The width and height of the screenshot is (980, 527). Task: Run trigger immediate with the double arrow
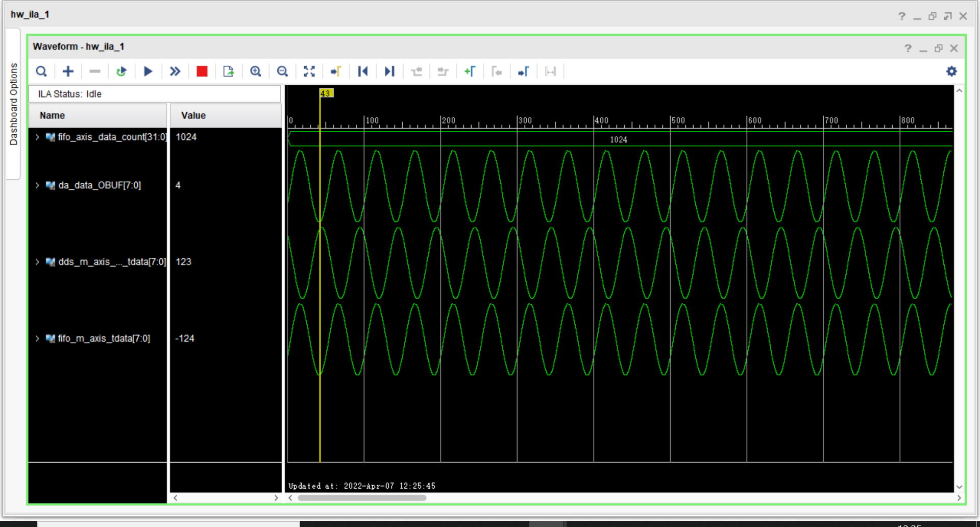coord(175,71)
